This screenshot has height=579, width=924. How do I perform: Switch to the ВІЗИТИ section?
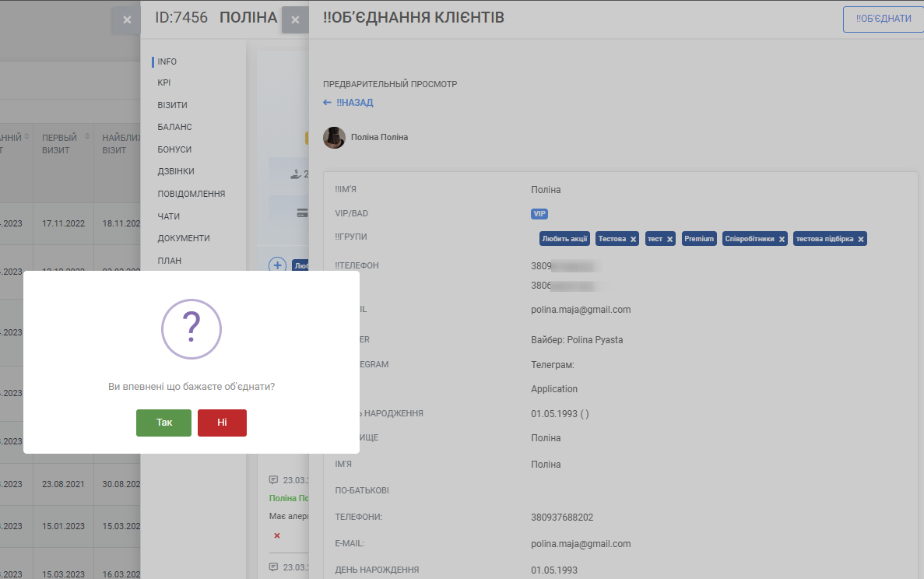172,105
